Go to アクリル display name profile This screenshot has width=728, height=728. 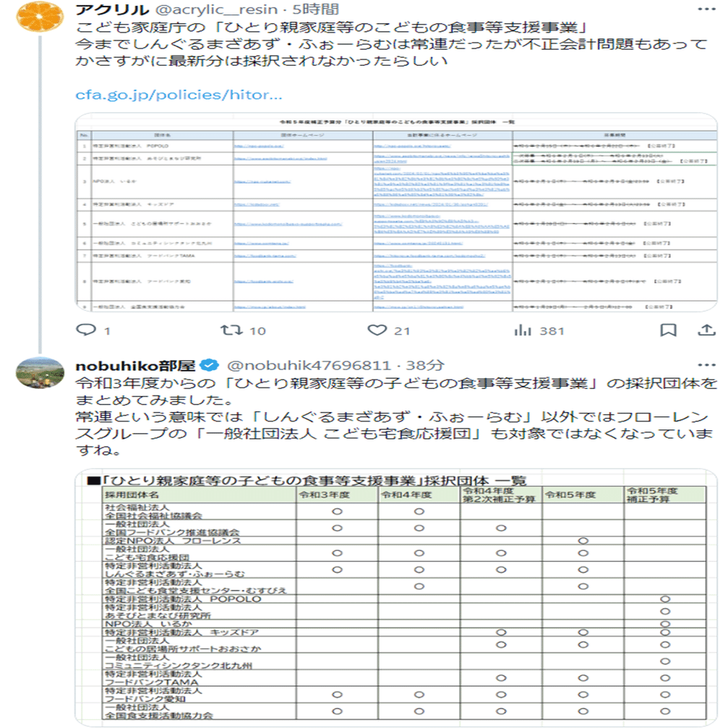(112, 9)
